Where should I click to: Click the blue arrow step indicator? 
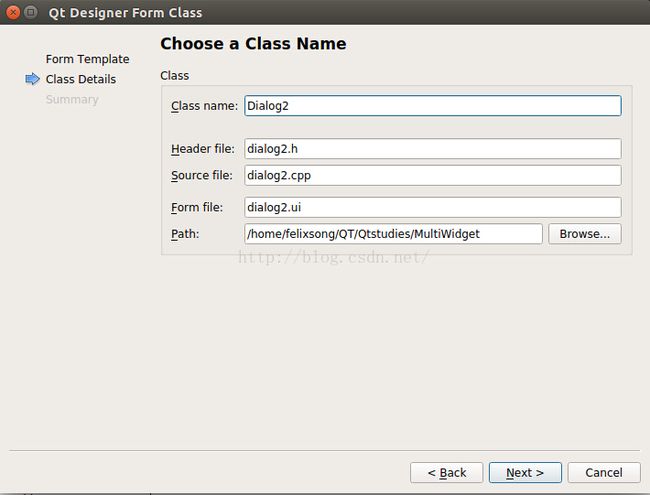tap(32, 79)
